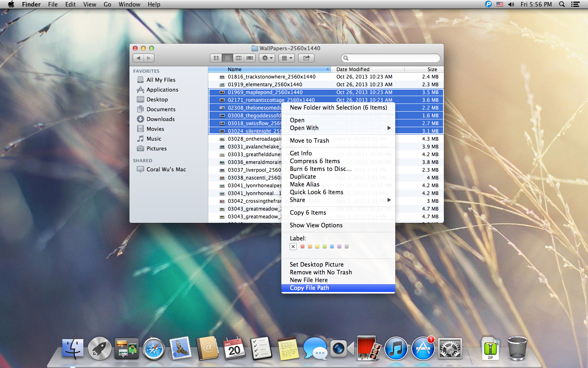Screen dimensions: 588x368
Task: Open iTunes from the Dock
Action: tap(396, 349)
